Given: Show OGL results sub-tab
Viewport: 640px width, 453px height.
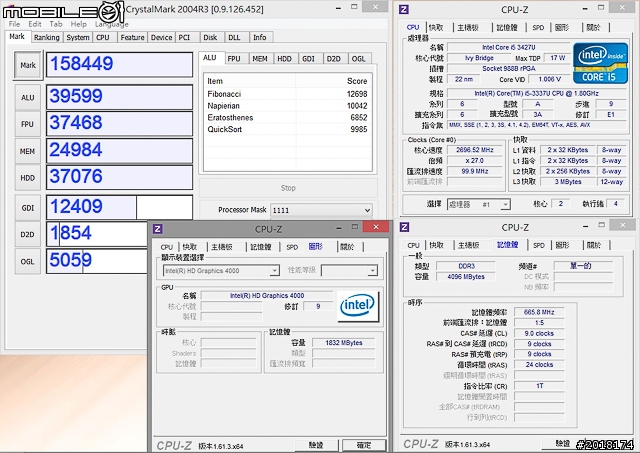Looking at the screenshot, I should point(358,59).
